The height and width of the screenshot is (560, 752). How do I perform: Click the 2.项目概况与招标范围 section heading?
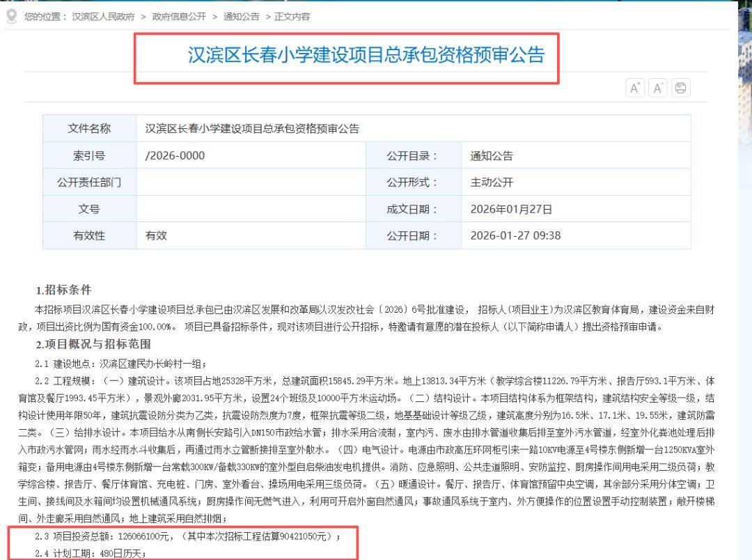tap(93, 344)
